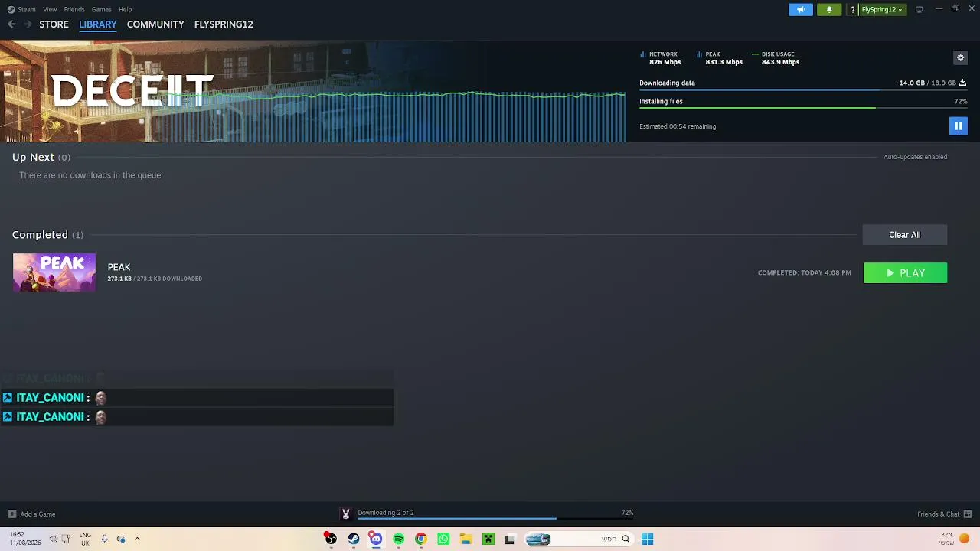Click the Downloading data progress bar
Viewport: 980px width, 551px height.
pos(803,90)
